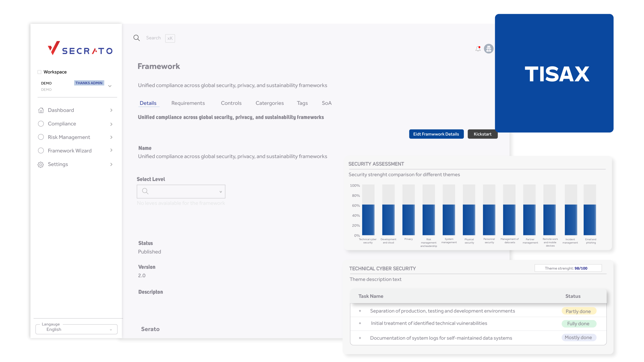The height and width of the screenshot is (362, 644).
Task: Select the Compliance circle in sidebar
Action: [41, 124]
